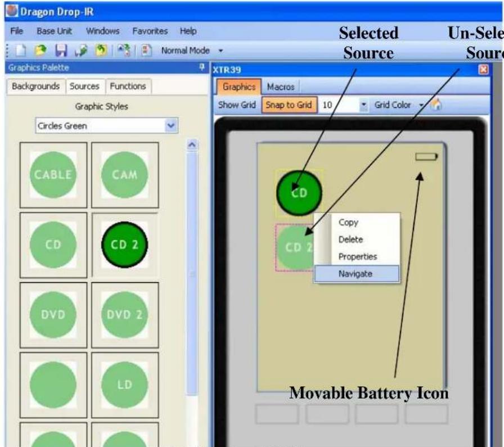This screenshot has height=447, width=504.
Task: Select the blank green circle palette graphic
Action: (53, 385)
